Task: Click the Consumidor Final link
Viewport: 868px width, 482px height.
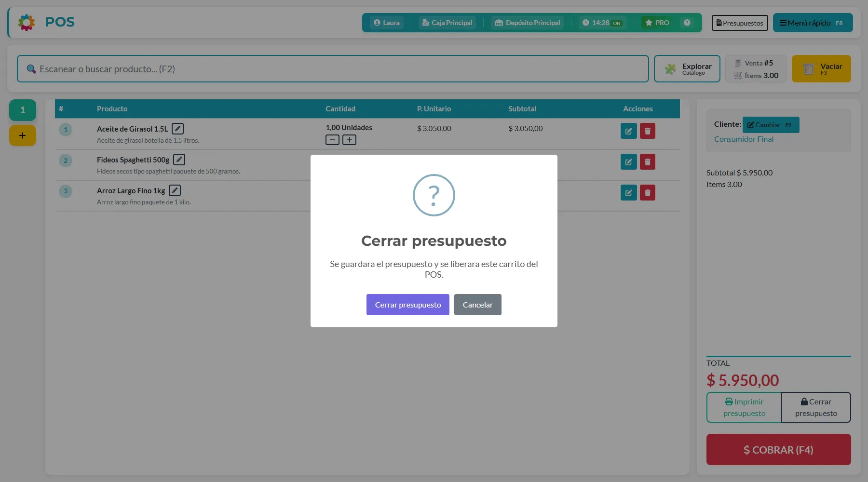Action: click(744, 139)
